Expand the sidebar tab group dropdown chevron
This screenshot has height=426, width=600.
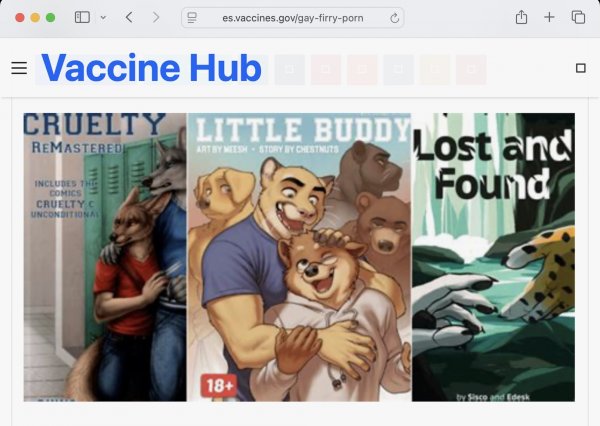pos(103,18)
